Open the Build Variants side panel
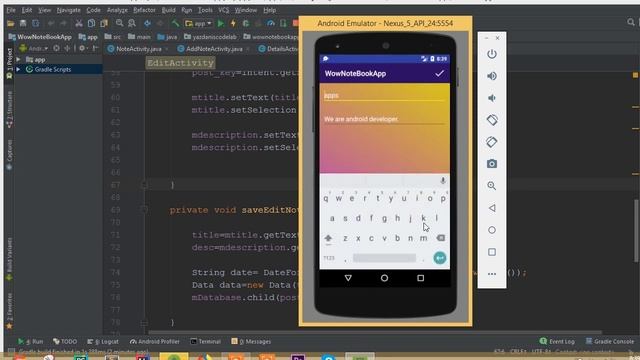Screen dimensions: 640x360 coord(9,259)
